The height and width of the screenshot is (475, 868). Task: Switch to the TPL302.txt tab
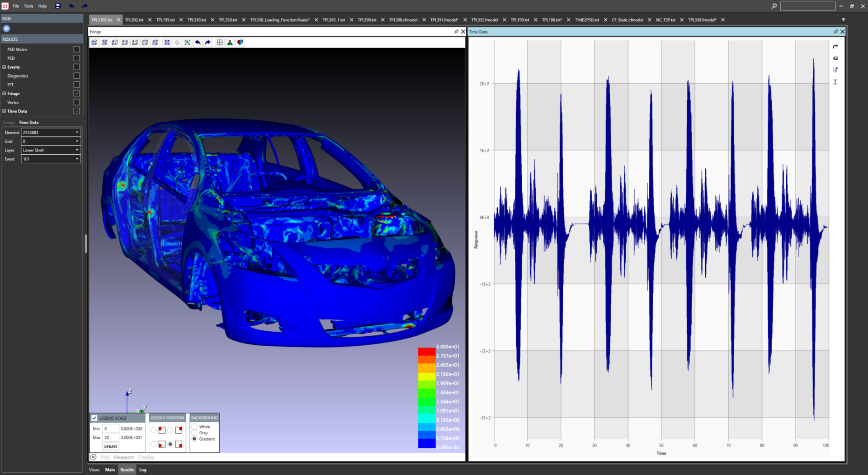134,20
